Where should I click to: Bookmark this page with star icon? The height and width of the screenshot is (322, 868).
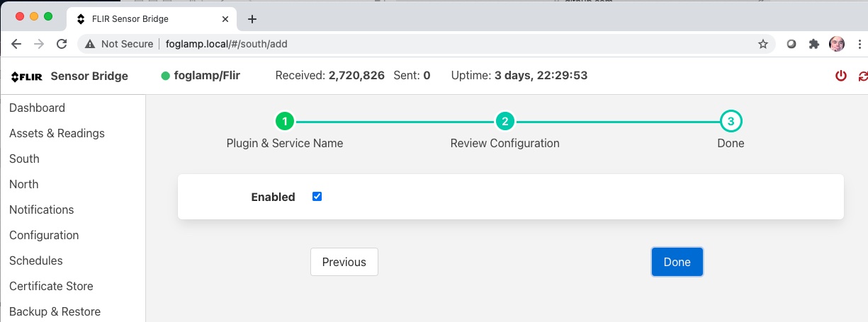pos(763,44)
